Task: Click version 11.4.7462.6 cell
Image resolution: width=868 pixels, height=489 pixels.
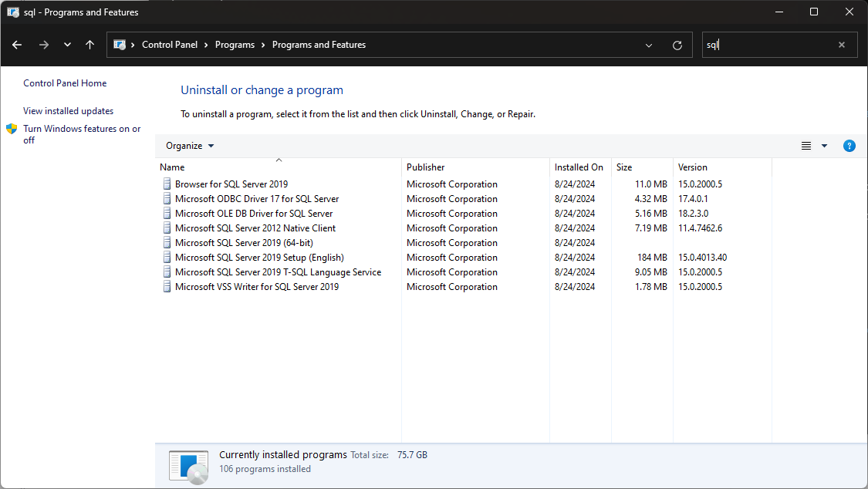Action: [x=701, y=228]
